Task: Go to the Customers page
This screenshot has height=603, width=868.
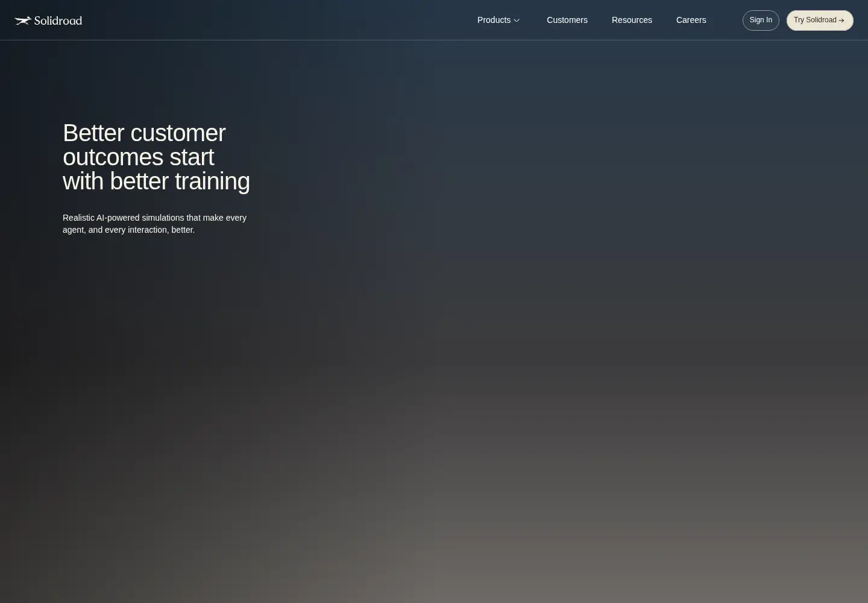Action: [x=567, y=20]
